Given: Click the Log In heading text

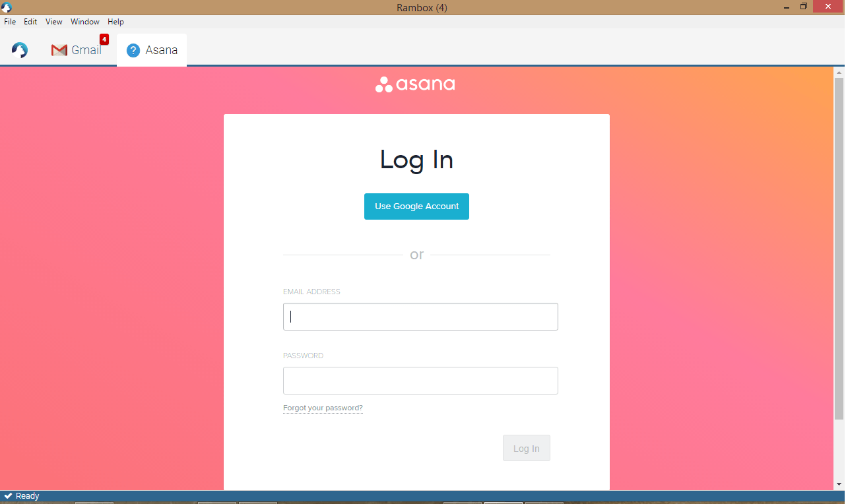Looking at the screenshot, I should click(416, 160).
